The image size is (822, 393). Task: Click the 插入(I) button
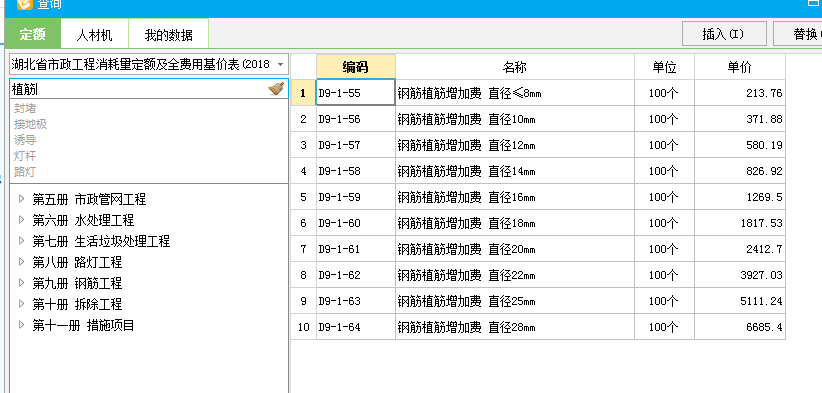pos(724,34)
